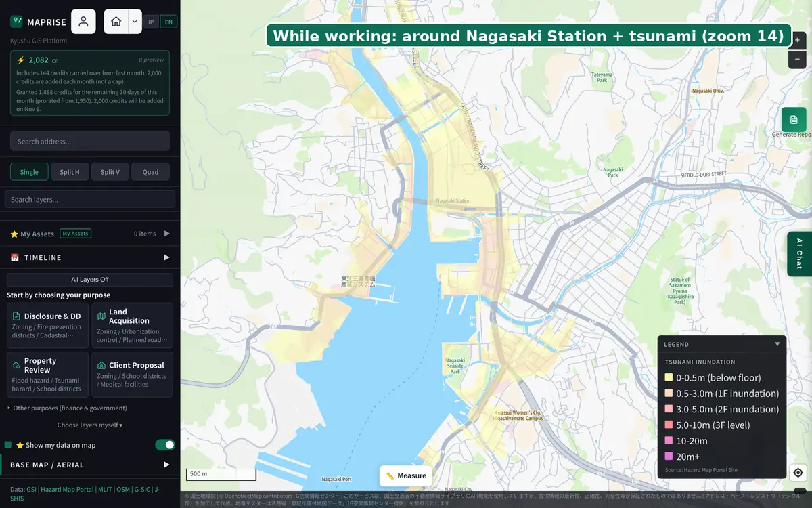Open the OSM data source link

123,489
